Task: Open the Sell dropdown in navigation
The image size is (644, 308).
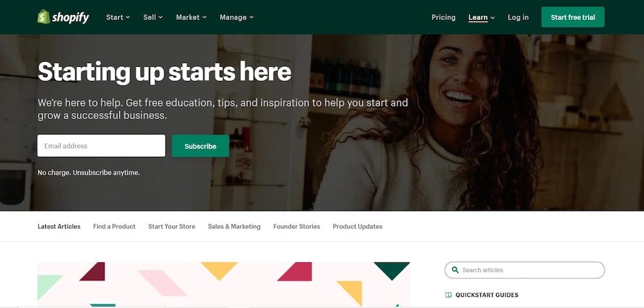Action: coord(153,17)
